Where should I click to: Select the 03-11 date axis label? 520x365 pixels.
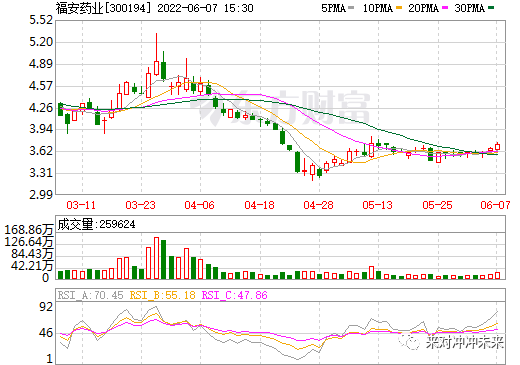pos(81,205)
